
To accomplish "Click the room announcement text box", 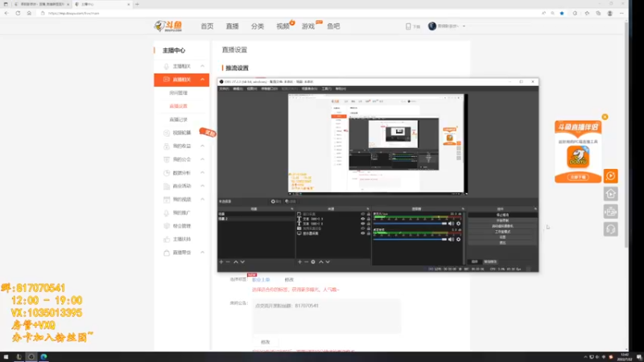I will click(x=327, y=316).
